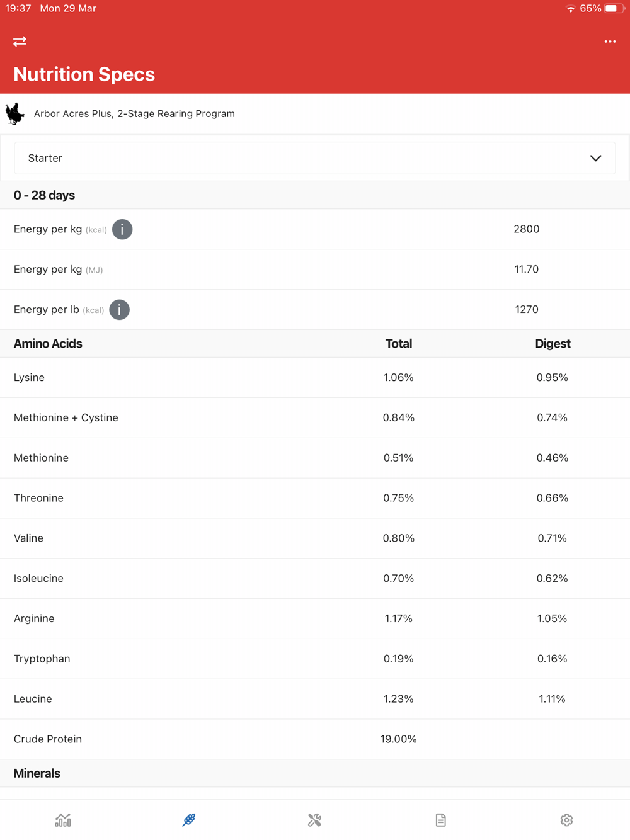The width and height of the screenshot is (630, 840).
Task: Tap the Digest column header
Action: coord(553,344)
